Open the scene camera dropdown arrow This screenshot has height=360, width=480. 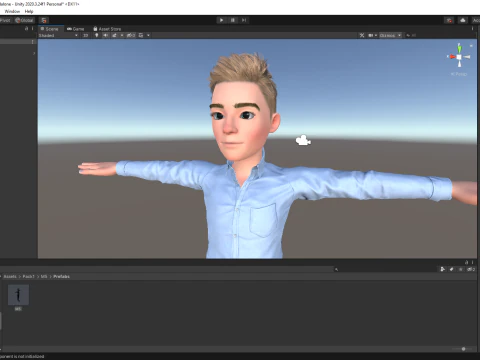(x=376, y=35)
